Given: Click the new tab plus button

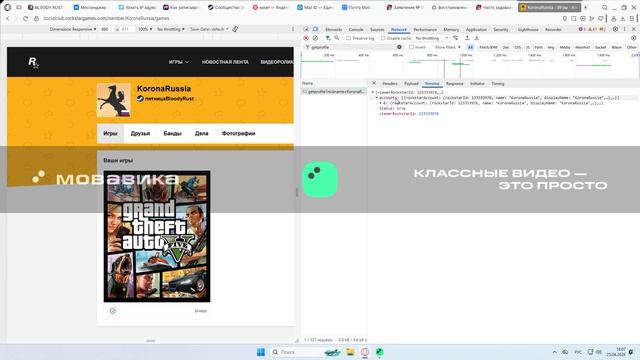Looking at the screenshot, I should [585, 7].
